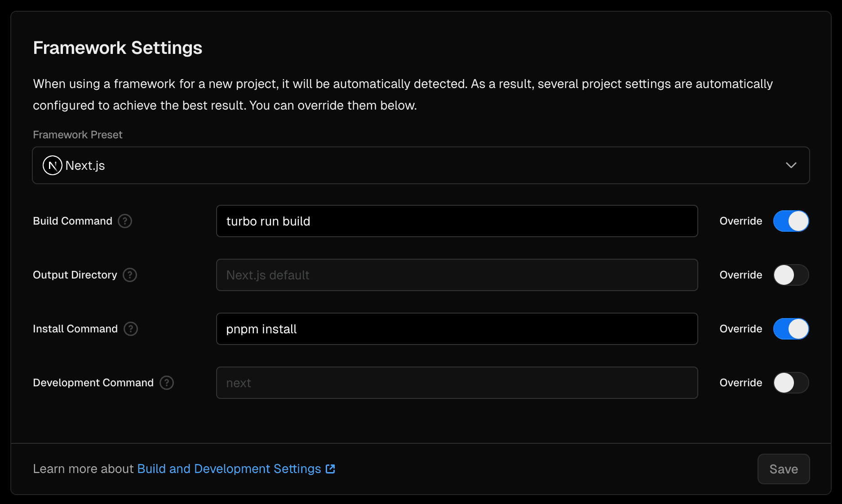This screenshot has width=842, height=504.
Task: Click the Next.js logo in the preset field
Action: 52,165
